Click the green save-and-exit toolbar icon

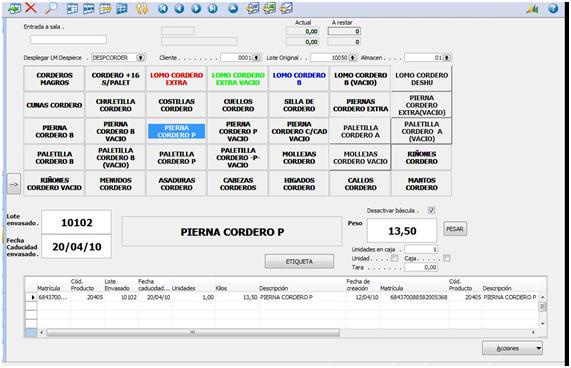(x=14, y=8)
